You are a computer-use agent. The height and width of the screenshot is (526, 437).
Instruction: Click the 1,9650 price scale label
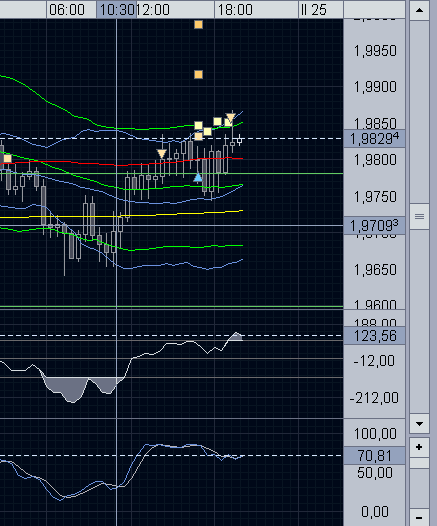pos(375,269)
